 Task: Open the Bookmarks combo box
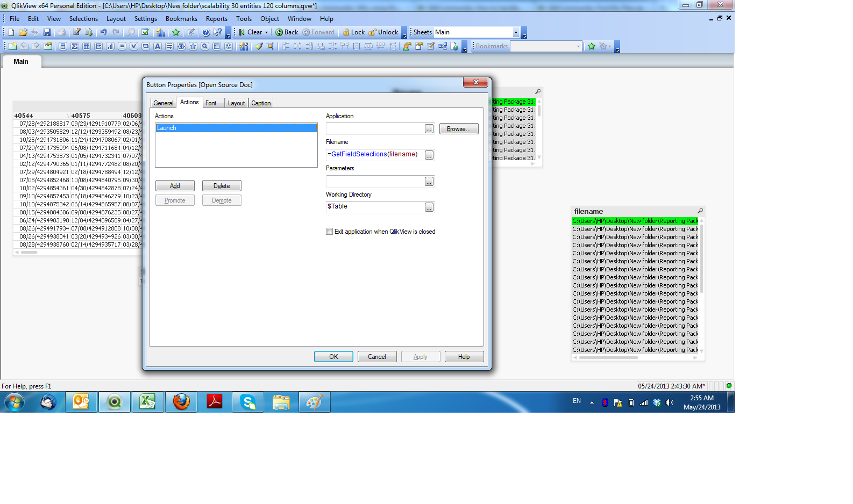(x=546, y=46)
